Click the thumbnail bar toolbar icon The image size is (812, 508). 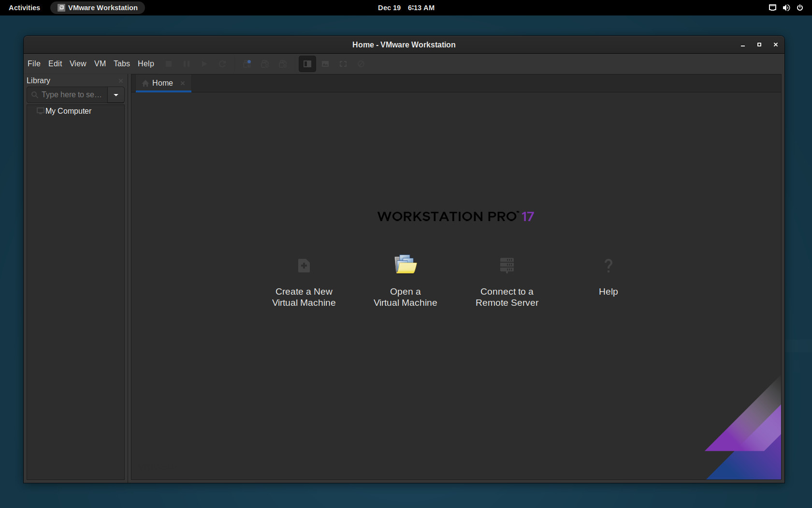pyautogui.click(x=325, y=64)
